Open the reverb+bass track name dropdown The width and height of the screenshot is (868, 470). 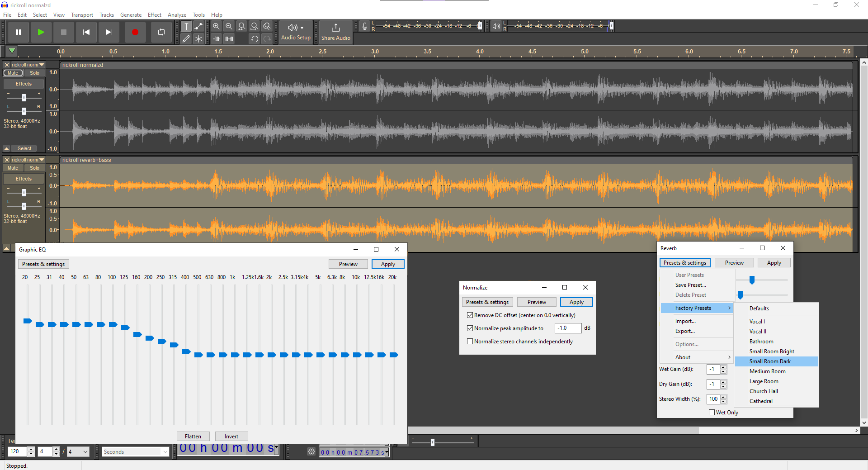tap(28, 160)
